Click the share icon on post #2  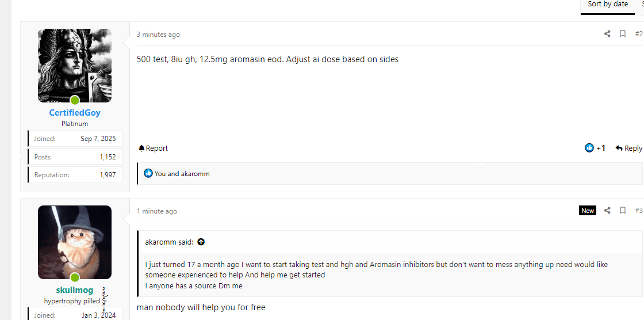[607, 34]
